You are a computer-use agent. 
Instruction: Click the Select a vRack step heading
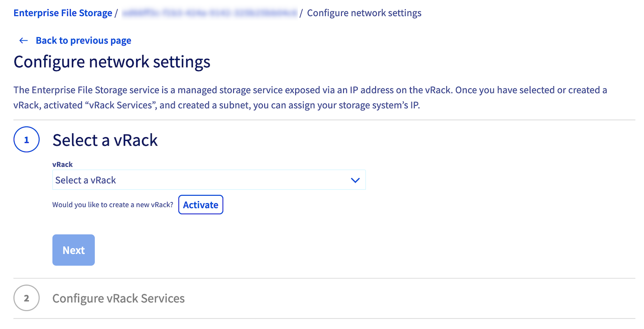105,140
